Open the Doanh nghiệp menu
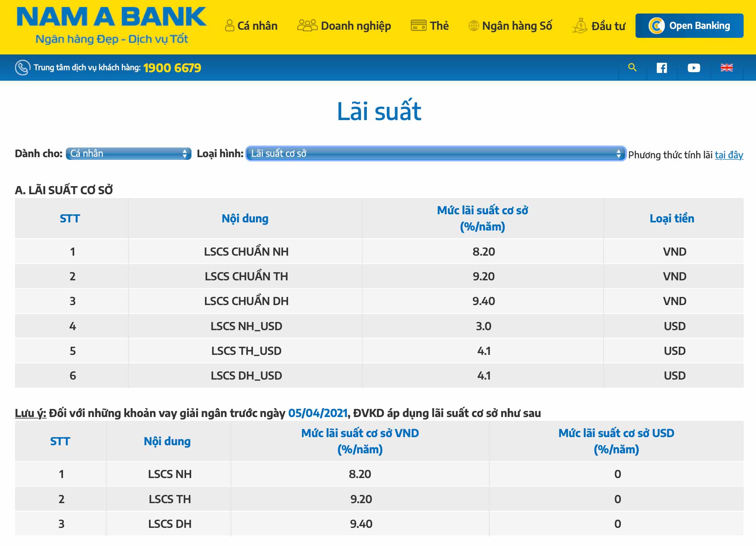The height and width of the screenshot is (546, 756). [344, 26]
